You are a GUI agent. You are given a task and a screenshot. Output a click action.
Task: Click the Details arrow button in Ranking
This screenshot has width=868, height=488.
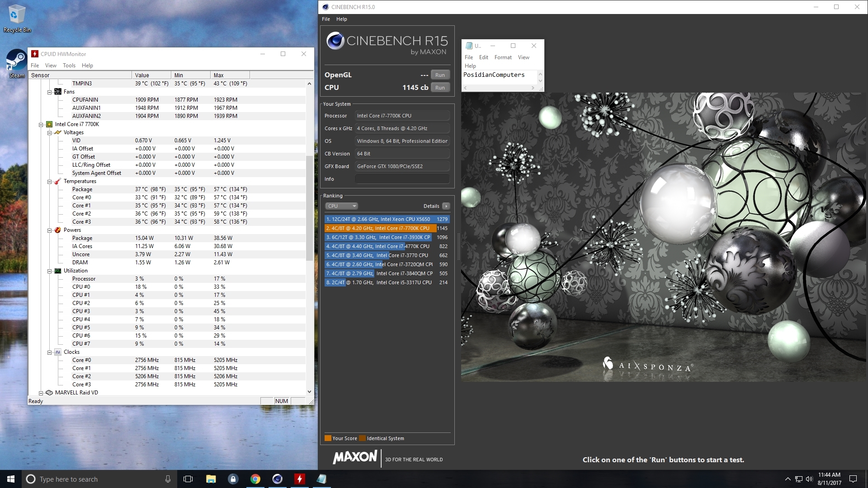pyautogui.click(x=446, y=206)
